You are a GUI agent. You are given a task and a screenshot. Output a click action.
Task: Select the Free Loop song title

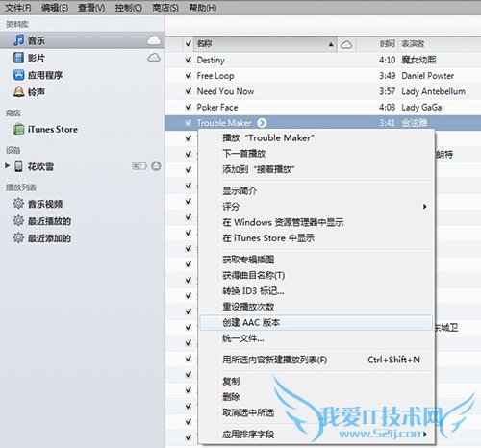pos(215,76)
